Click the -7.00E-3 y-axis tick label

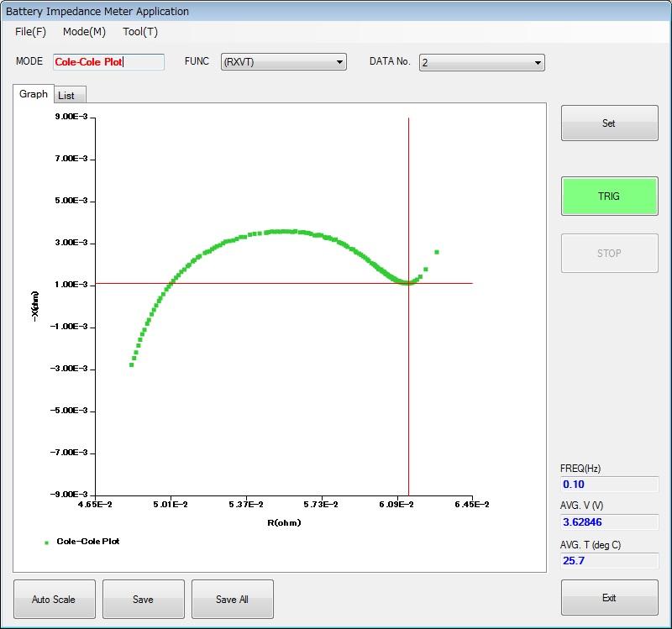pyautogui.click(x=69, y=452)
